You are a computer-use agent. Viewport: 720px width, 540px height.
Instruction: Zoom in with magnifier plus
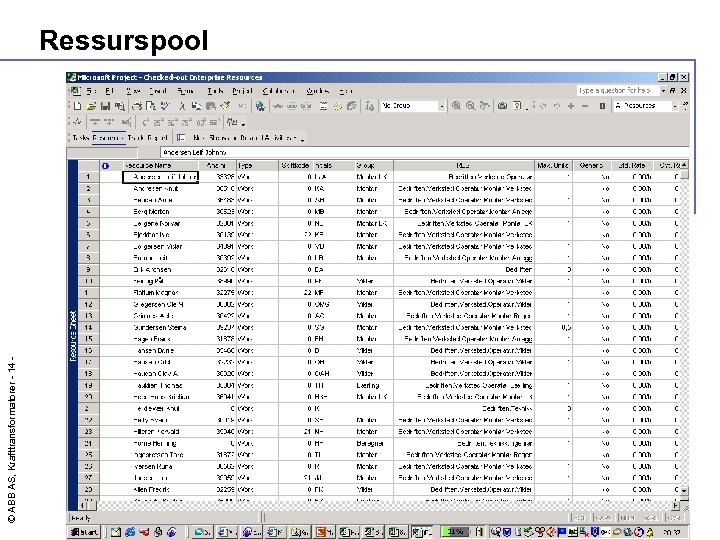tap(456, 106)
